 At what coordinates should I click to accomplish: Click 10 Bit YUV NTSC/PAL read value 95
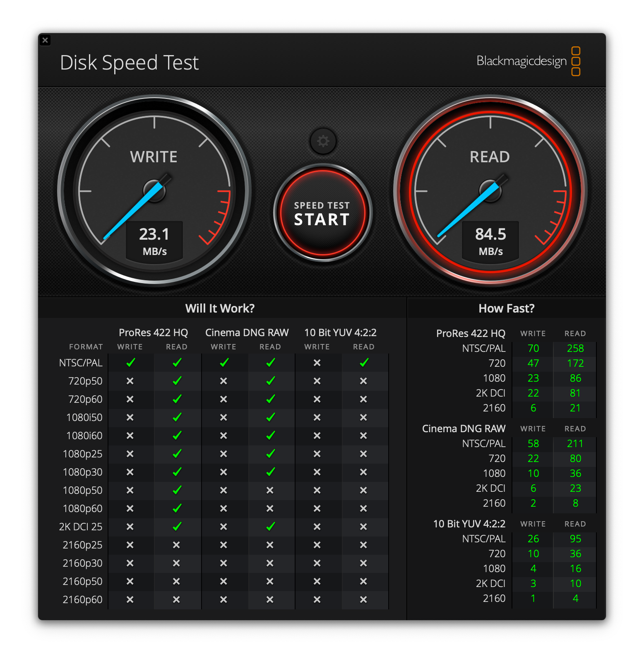(575, 539)
